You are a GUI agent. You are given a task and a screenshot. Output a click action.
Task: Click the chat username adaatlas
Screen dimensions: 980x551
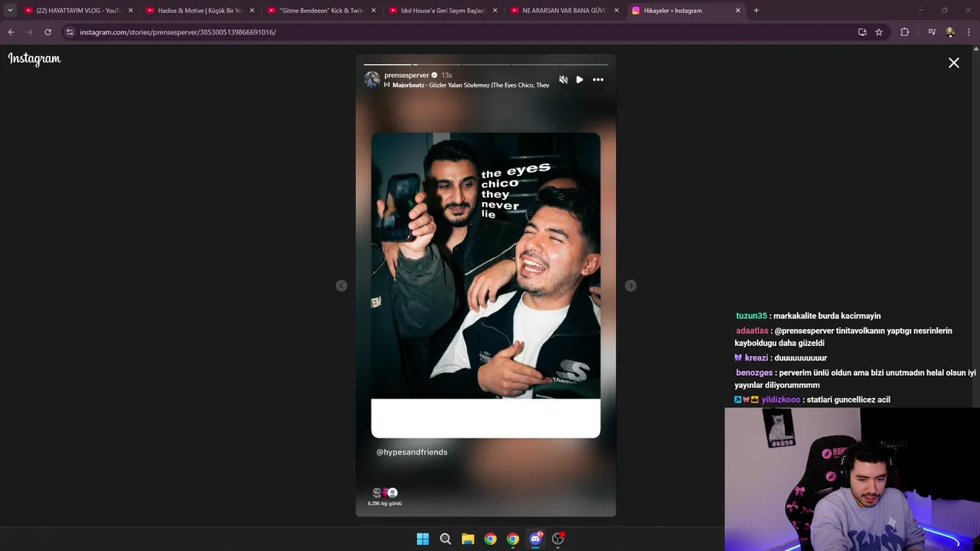pyautogui.click(x=752, y=331)
